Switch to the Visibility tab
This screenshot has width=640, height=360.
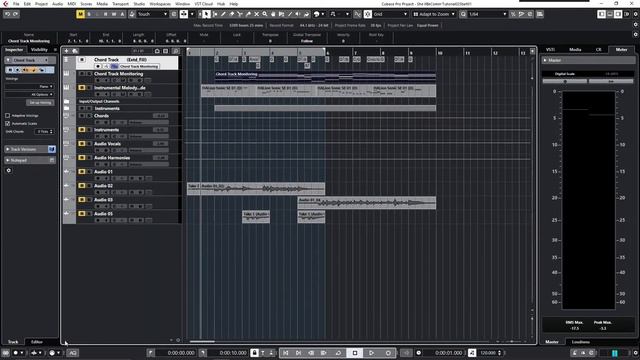[x=39, y=49]
